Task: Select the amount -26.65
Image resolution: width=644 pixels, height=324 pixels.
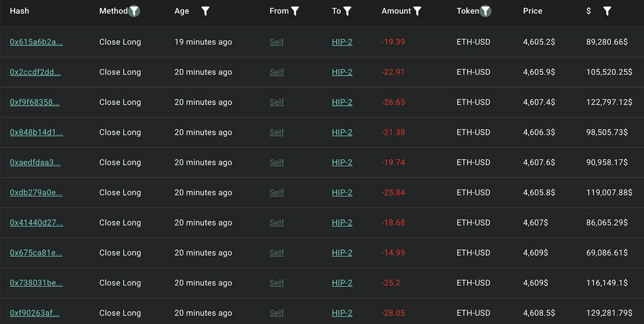Action: click(393, 102)
